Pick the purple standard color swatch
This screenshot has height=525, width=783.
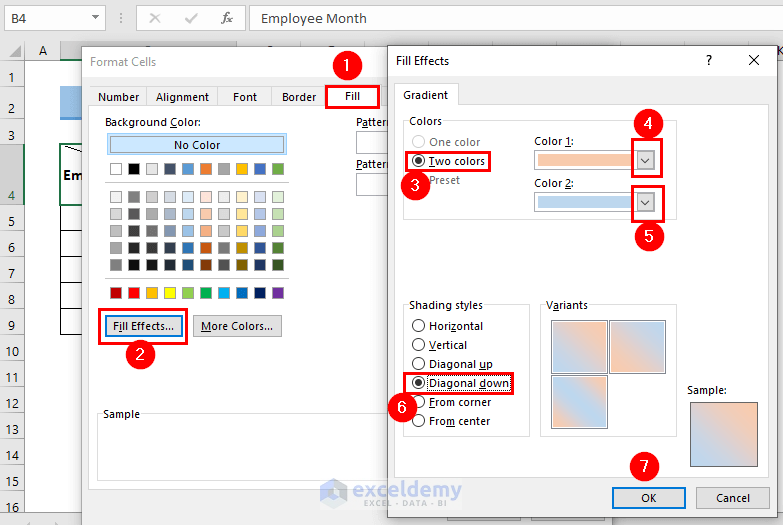point(278,293)
